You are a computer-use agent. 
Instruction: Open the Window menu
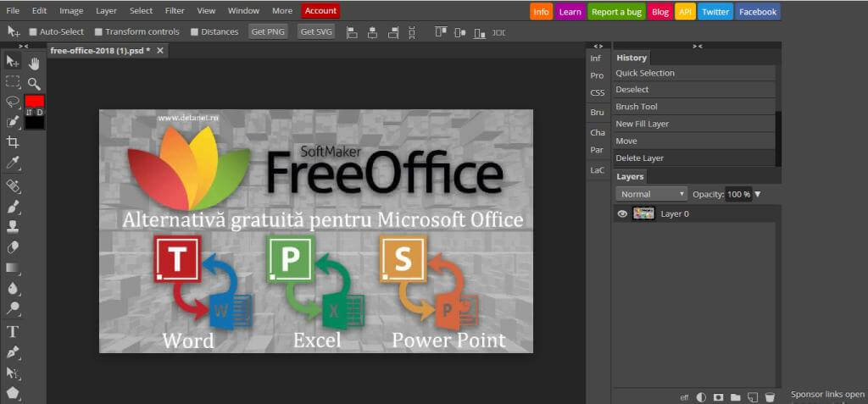coord(243,11)
